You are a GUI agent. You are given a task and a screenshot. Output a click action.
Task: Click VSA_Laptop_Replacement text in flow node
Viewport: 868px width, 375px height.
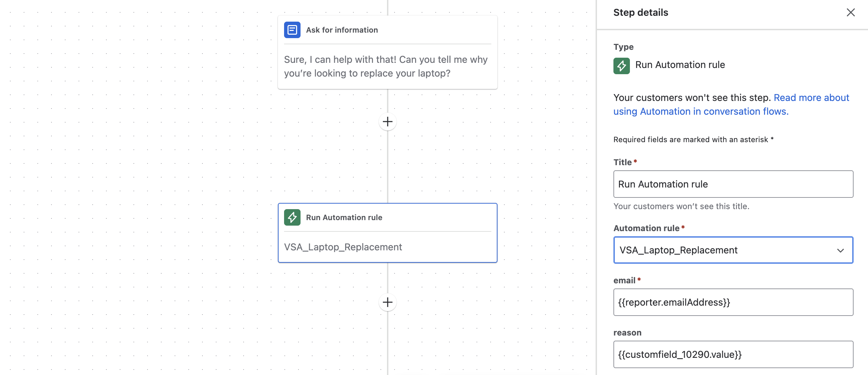click(343, 247)
